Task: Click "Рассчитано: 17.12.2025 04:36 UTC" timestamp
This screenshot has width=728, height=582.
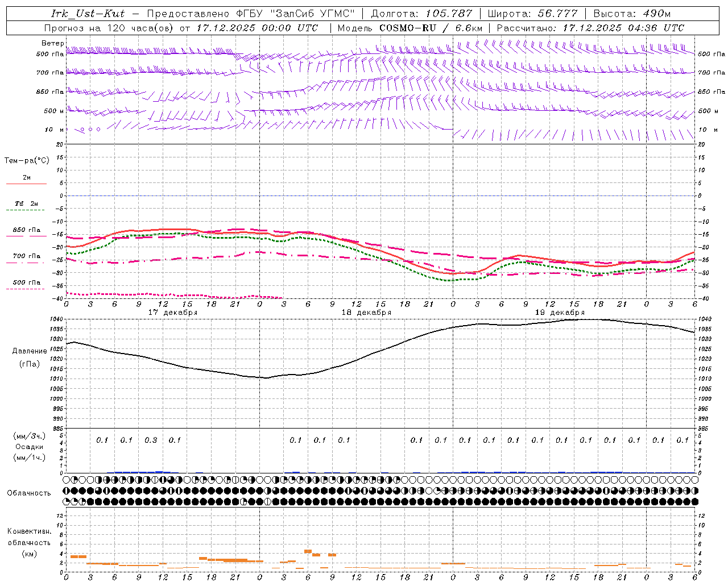Action: tap(590, 28)
